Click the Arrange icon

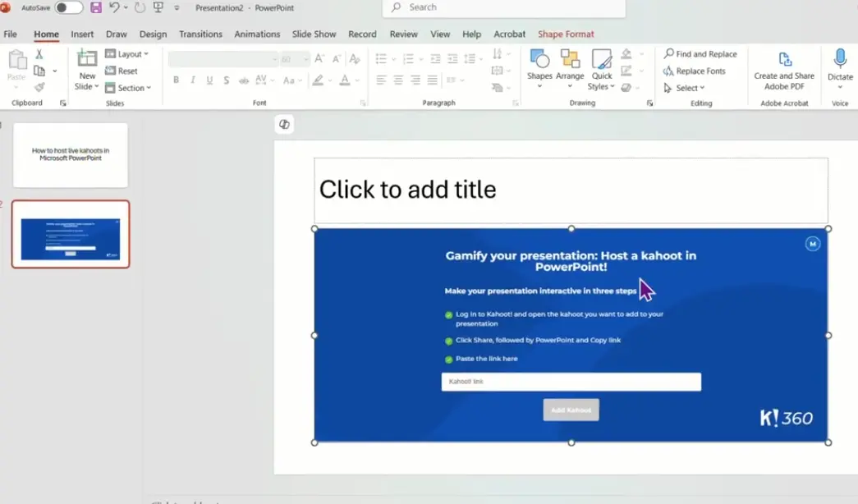click(570, 60)
